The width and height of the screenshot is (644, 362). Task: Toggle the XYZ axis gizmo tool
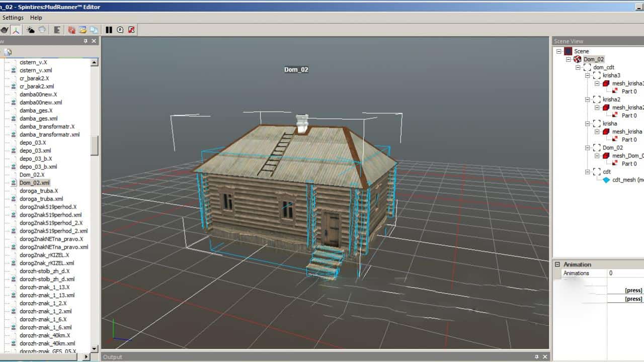(x=16, y=30)
